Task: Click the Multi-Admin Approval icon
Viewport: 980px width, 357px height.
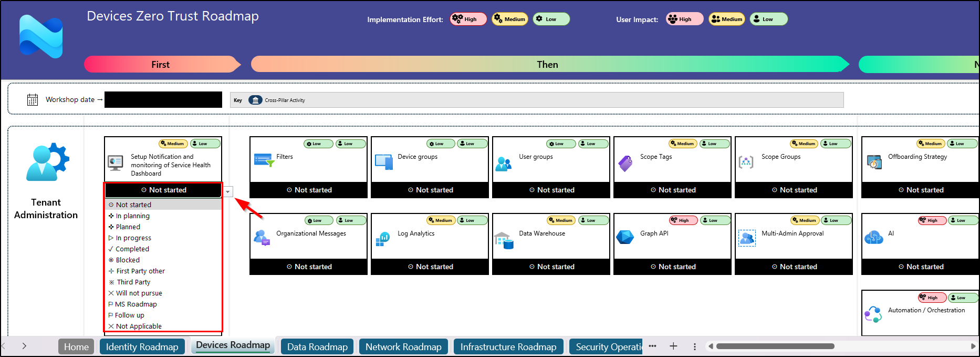Action: click(747, 238)
